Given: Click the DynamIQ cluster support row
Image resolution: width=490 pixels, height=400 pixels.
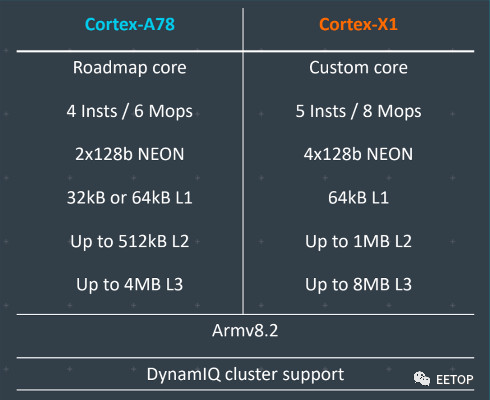Looking at the screenshot, I should (245, 374).
